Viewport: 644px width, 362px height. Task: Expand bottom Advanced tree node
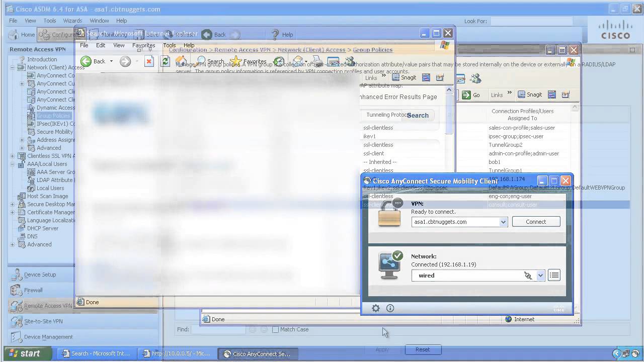pyautogui.click(x=13, y=244)
